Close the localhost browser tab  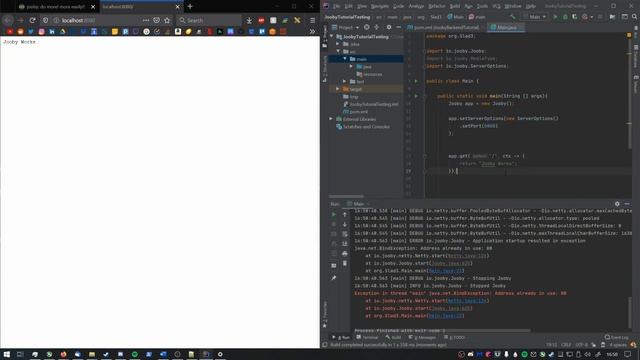pos(178,7)
